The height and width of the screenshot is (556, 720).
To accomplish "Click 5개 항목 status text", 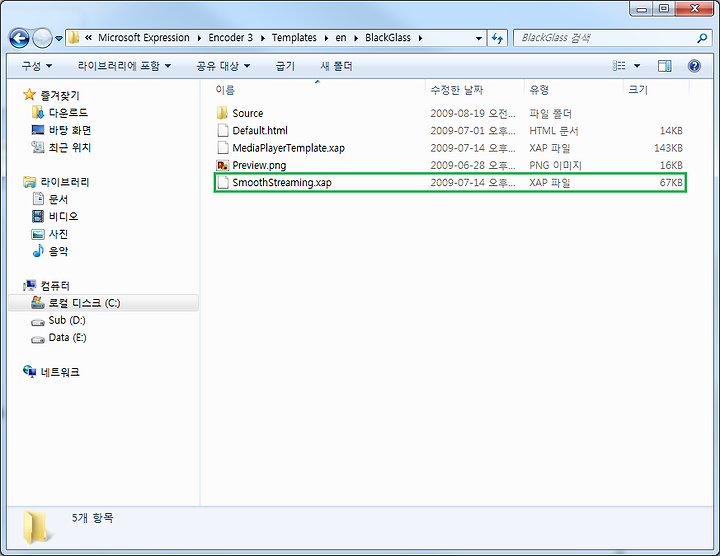I will click(92, 518).
